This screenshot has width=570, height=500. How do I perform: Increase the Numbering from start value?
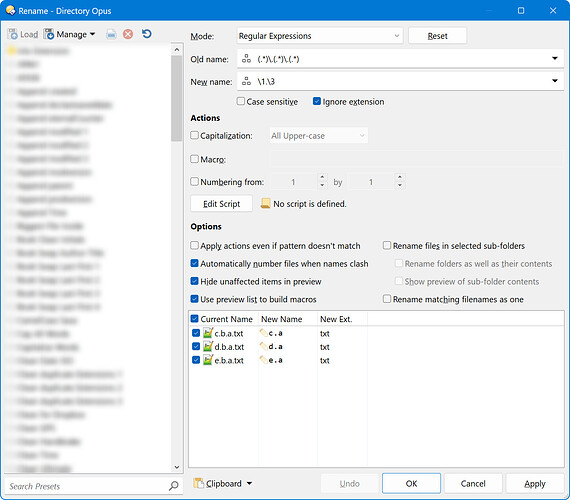(x=322, y=177)
